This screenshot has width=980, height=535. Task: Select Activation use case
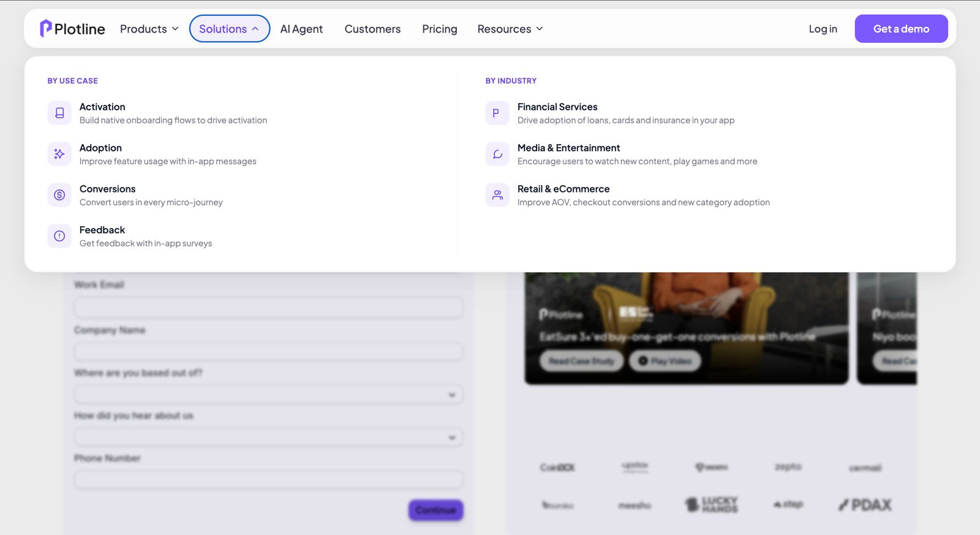[x=102, y=107]
